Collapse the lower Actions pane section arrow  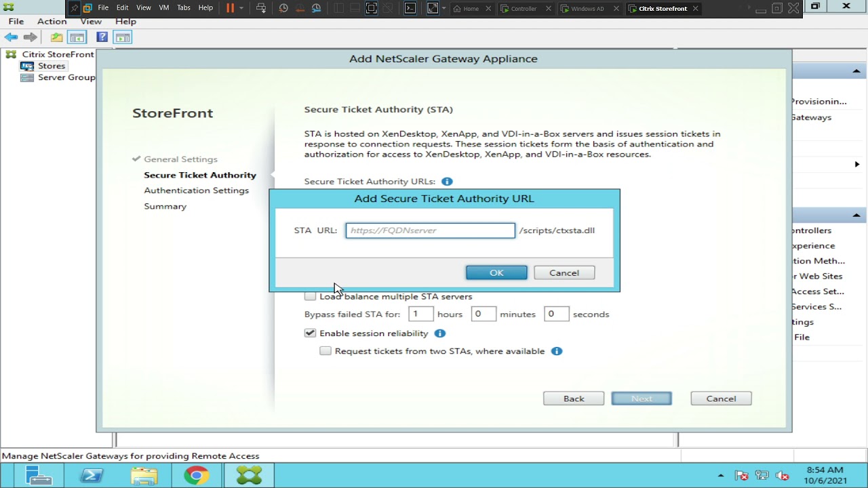click(x=856, y=216)
